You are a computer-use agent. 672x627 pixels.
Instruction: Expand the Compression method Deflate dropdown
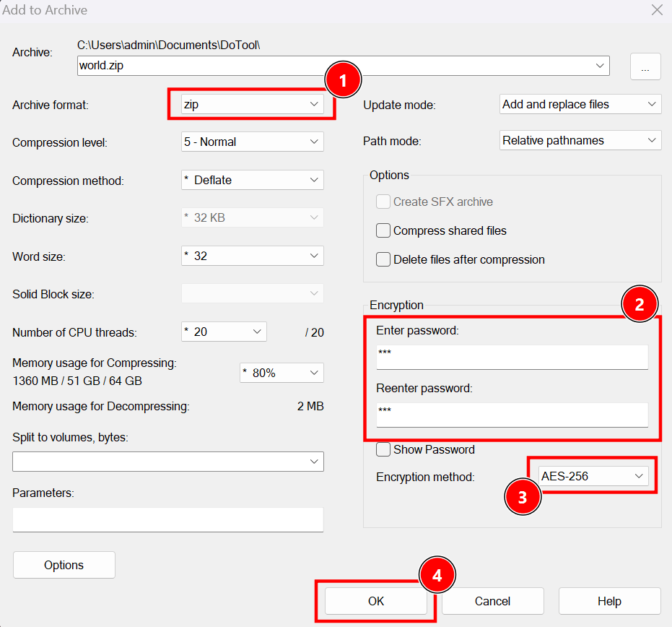point(252,180)
